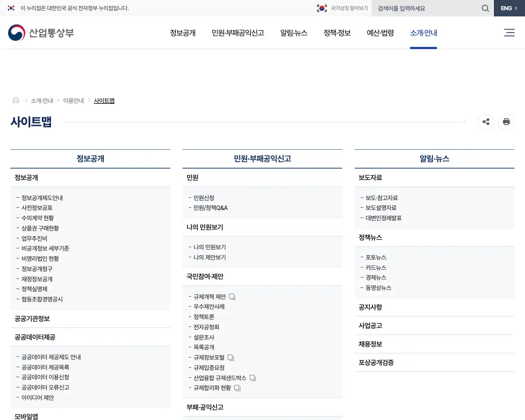Click the 공공데이터 이용신청 link
The image size is (525, 420).
[46, 377]
